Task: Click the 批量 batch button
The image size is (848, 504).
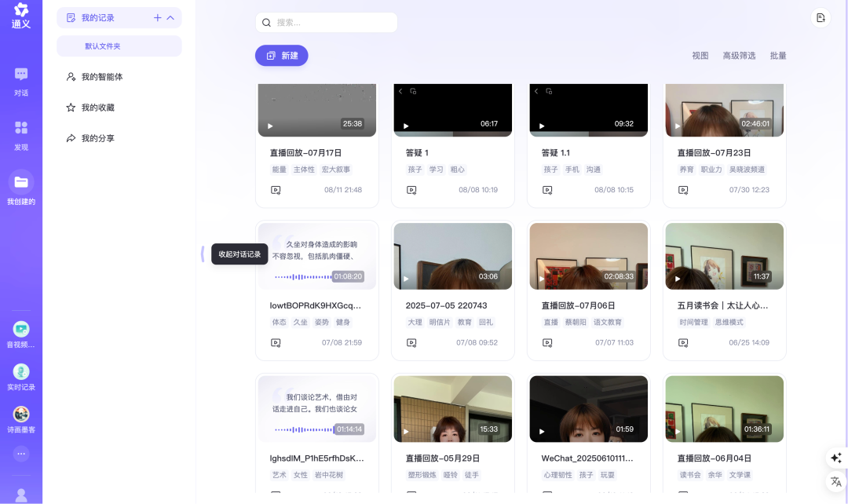Action: click(777, 56)
